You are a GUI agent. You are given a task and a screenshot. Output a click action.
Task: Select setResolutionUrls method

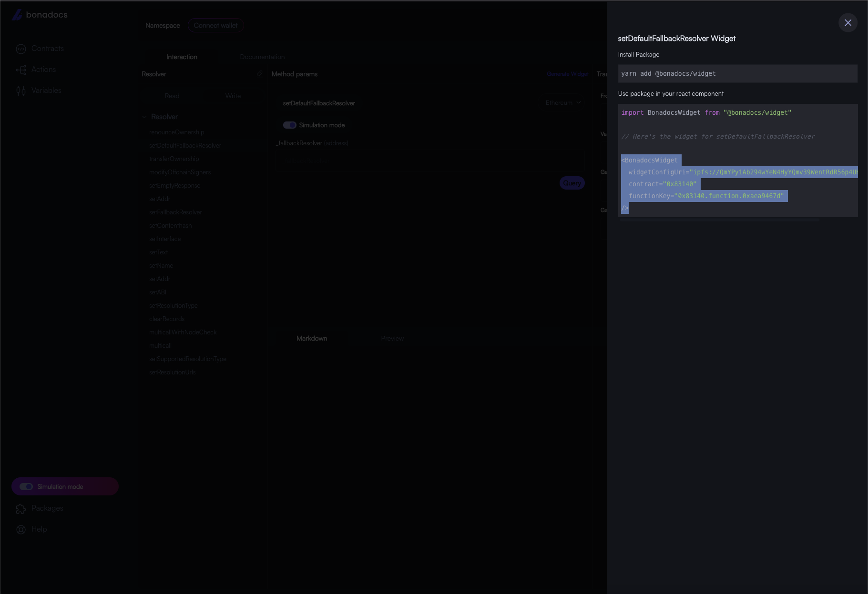point(173,372)
